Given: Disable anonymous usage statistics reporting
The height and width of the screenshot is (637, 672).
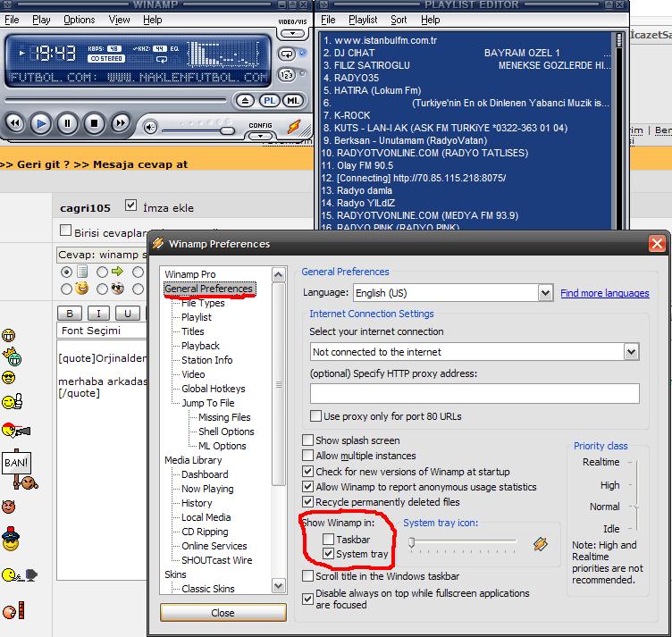Looking at the screenshot, I should [x=307, y=487].
